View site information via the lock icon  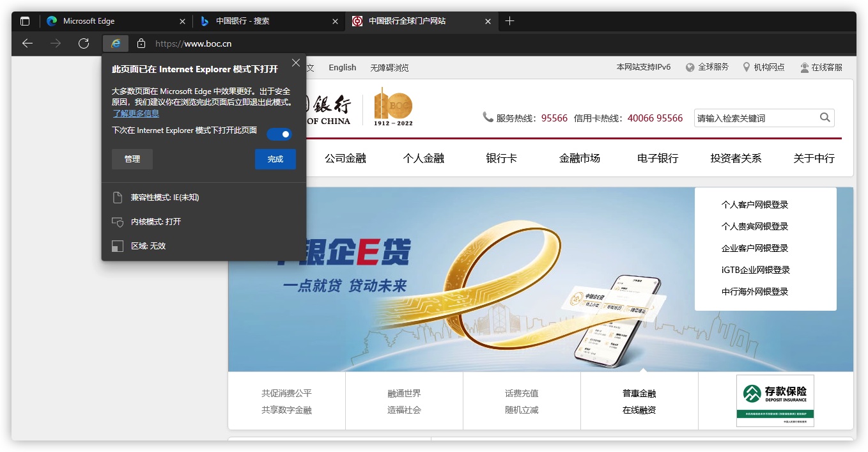click(141, 43)
